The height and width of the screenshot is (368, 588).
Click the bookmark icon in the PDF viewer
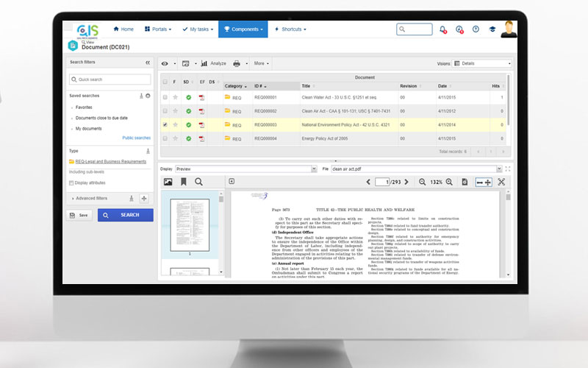(183, 182)
